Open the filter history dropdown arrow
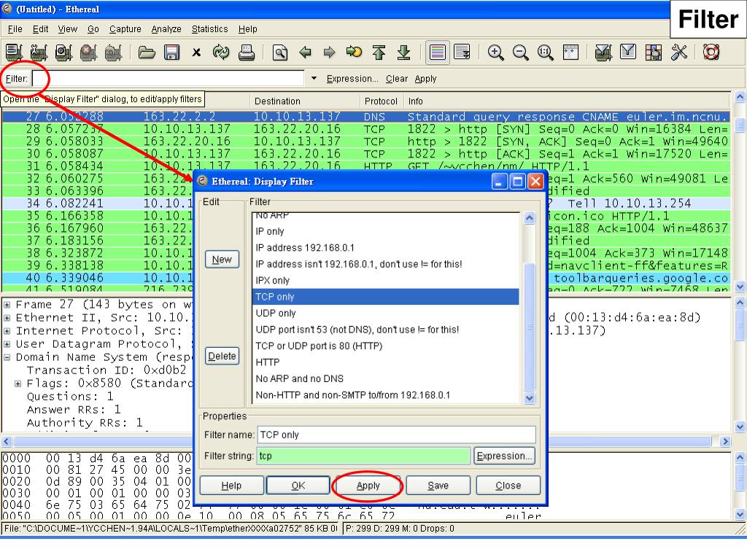 point(314,78)
